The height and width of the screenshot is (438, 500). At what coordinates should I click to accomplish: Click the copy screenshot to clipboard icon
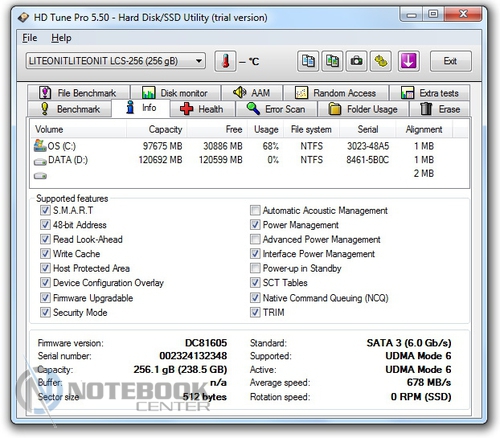coord(332,61)
